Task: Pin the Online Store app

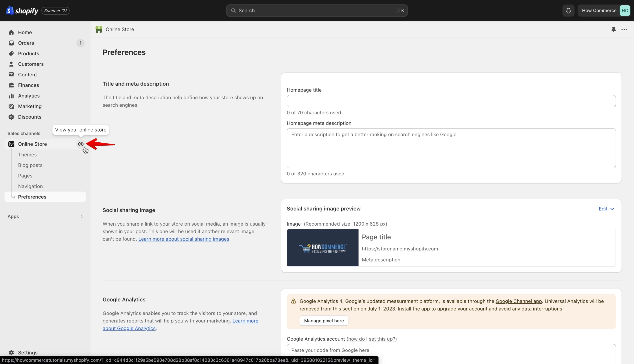Action: [614, 29]
